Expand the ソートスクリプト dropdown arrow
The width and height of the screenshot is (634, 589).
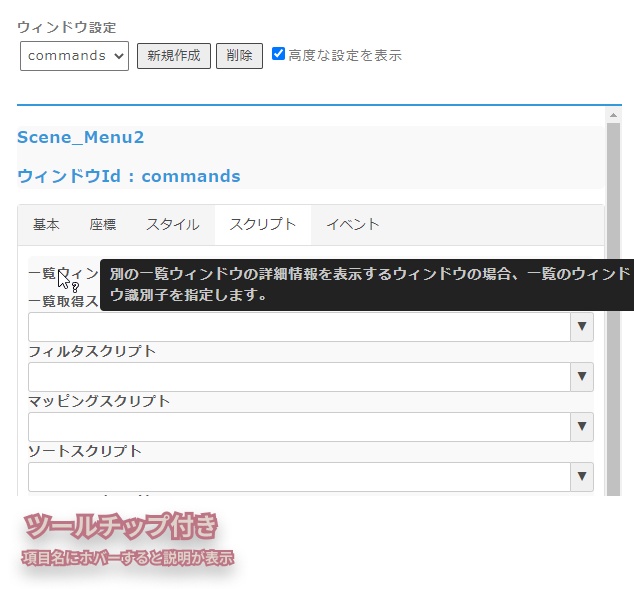tap(582, 477)
